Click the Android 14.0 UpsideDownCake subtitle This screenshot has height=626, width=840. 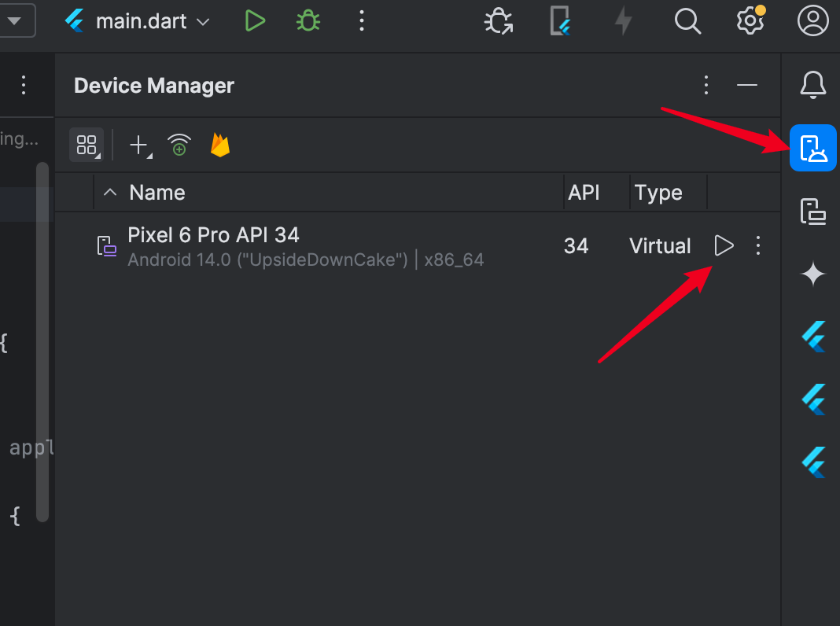point(305,260)
